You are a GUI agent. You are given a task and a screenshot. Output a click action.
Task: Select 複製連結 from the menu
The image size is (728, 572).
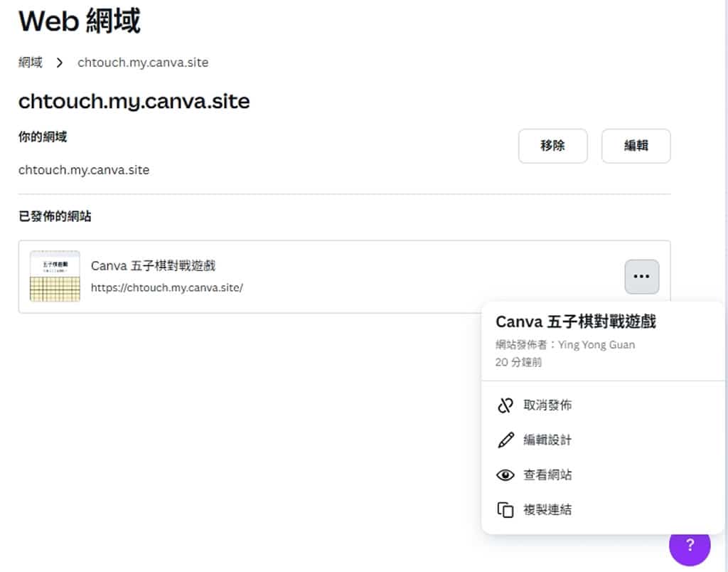tap(603, 509)
